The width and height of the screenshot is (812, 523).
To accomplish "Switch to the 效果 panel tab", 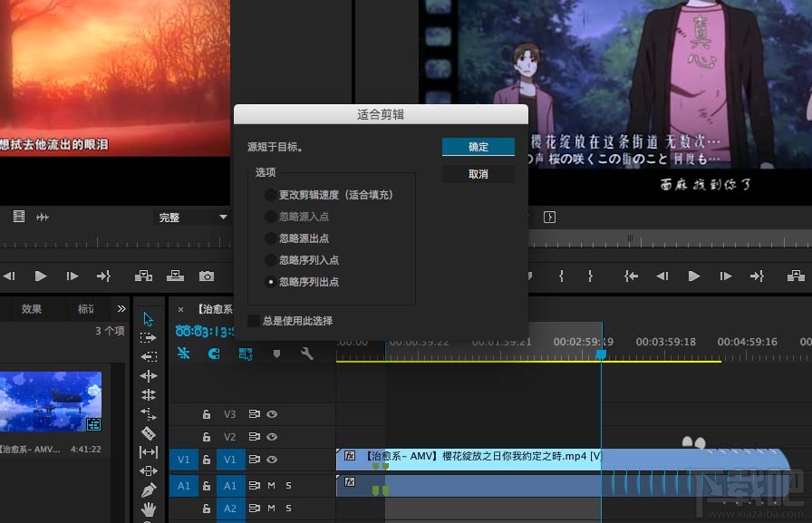I will pos(32,308).
